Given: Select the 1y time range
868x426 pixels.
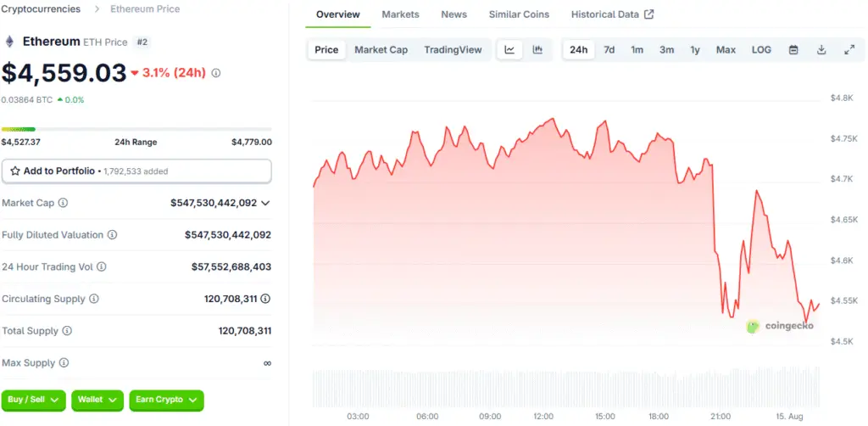Looking at the screenshot, I should coord(695,50).
